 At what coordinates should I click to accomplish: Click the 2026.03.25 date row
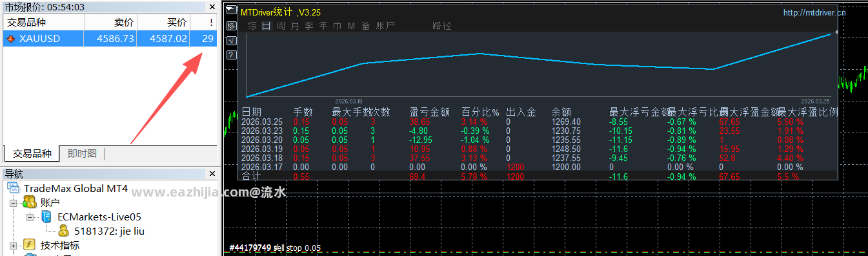(x=262, y=122)
